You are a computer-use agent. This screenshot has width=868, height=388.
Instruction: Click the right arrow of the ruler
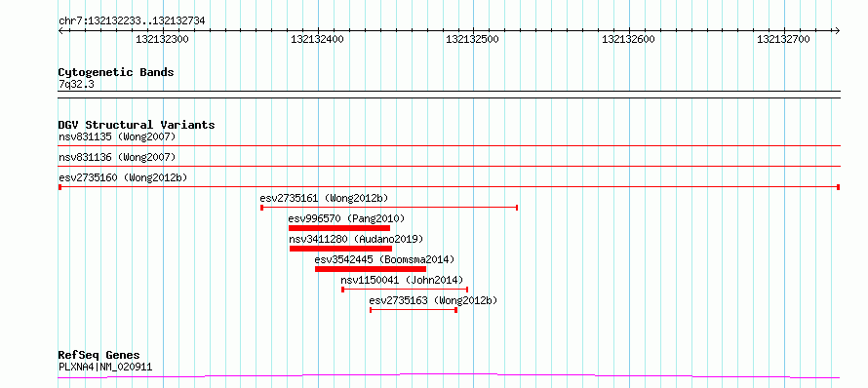coord(837,30)
